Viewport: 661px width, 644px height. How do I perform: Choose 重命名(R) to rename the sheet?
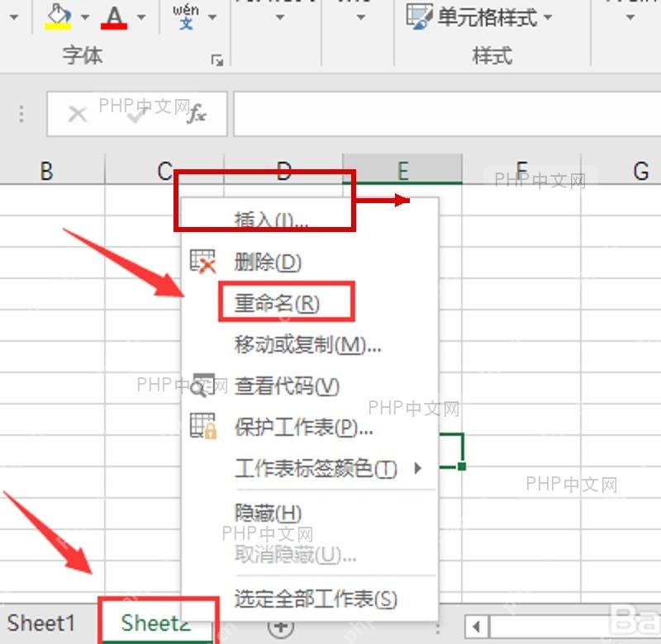pos(310,303)
